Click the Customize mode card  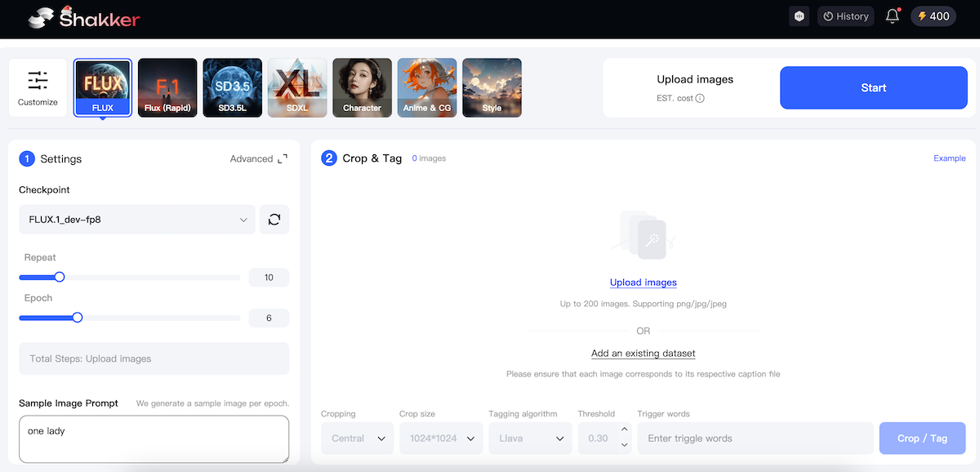(x=38, y=87)
